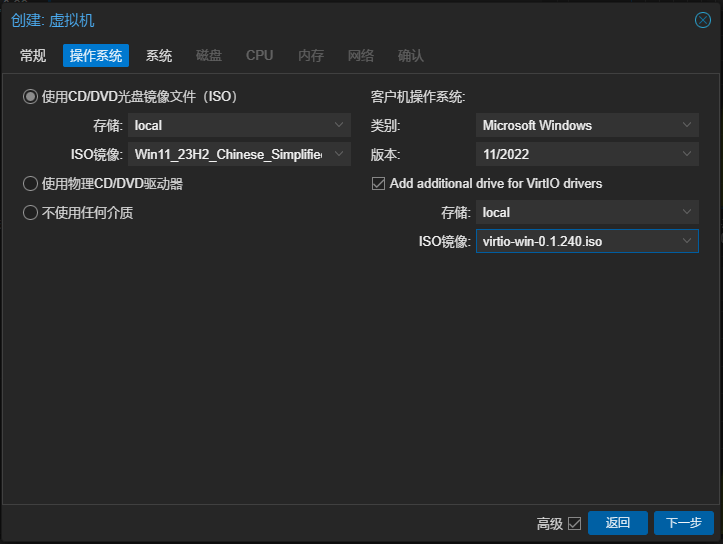Choose 不使用任何介质 radio option
The image size is (723, 544).
click(x=30, y=212)
